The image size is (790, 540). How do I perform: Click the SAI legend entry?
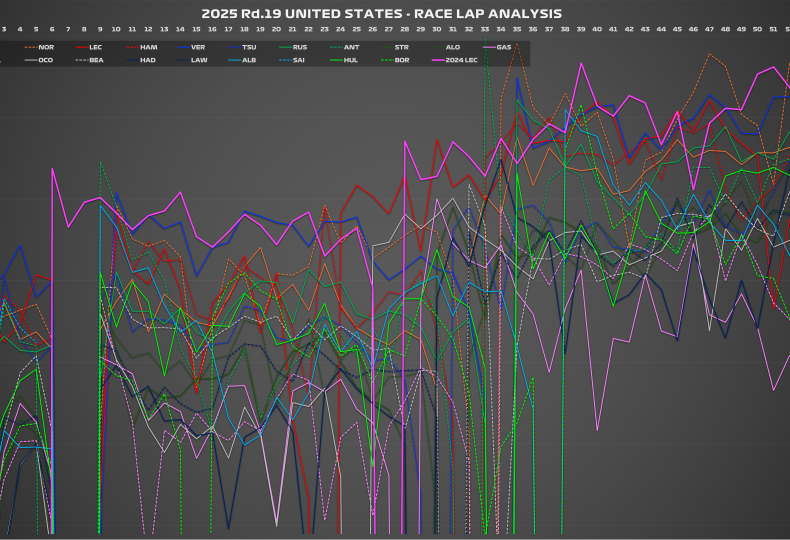pos(300,60)
